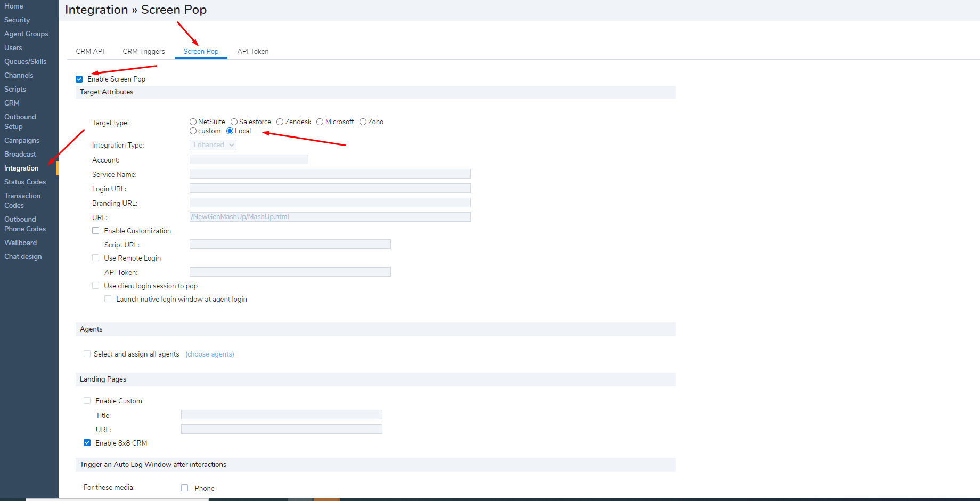
Task: Check the Enable Customization box
Action: (x=96, y=231)
